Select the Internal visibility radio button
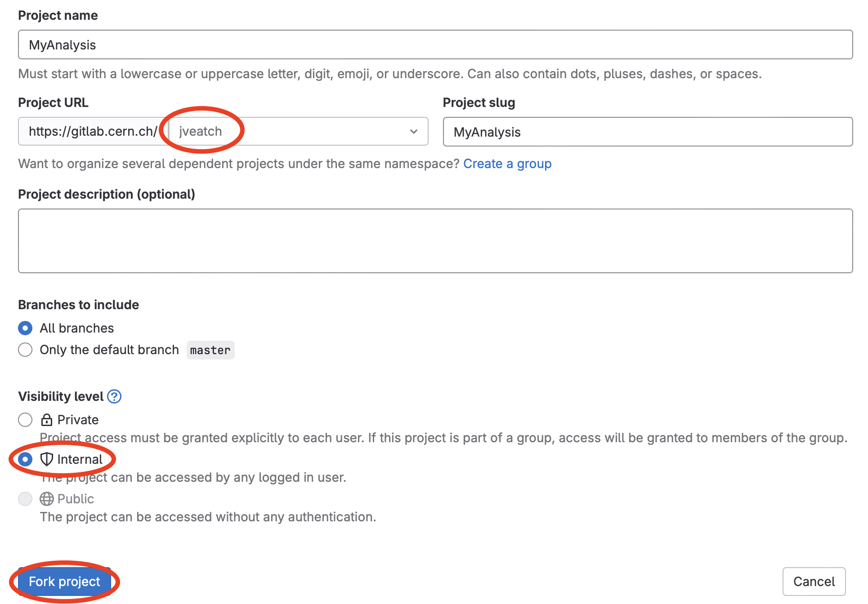The height and width of the screenshot is (604, 868). 25,459
